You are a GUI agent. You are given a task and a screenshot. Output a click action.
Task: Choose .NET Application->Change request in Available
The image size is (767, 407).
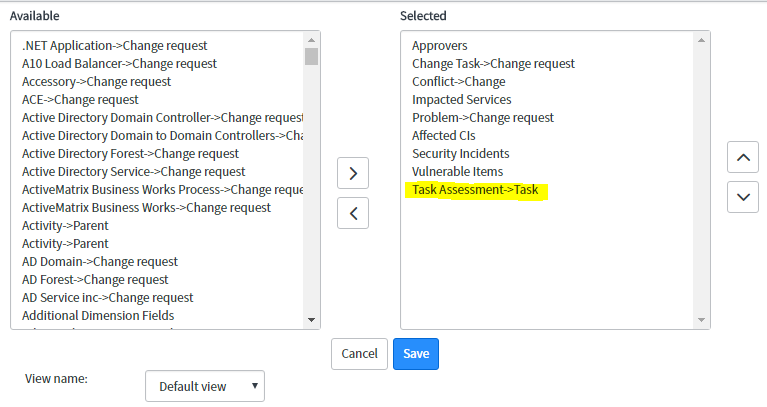click(x=114, y=45)
